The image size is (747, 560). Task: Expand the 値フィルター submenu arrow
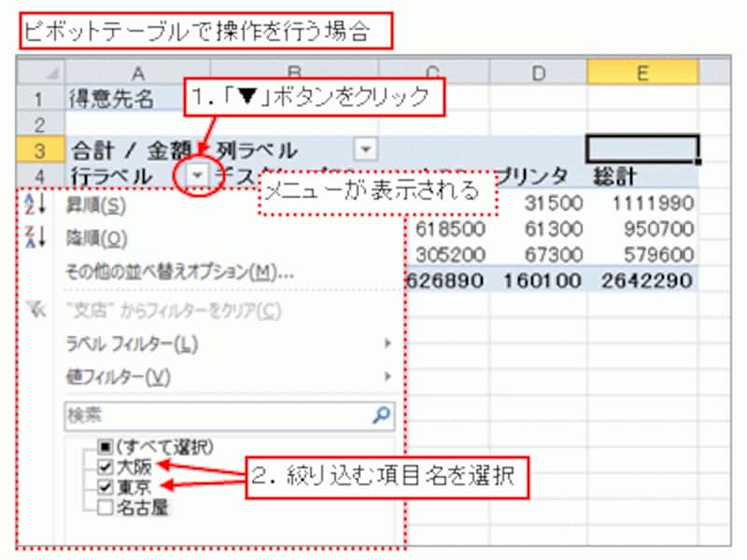click(388, 377)
